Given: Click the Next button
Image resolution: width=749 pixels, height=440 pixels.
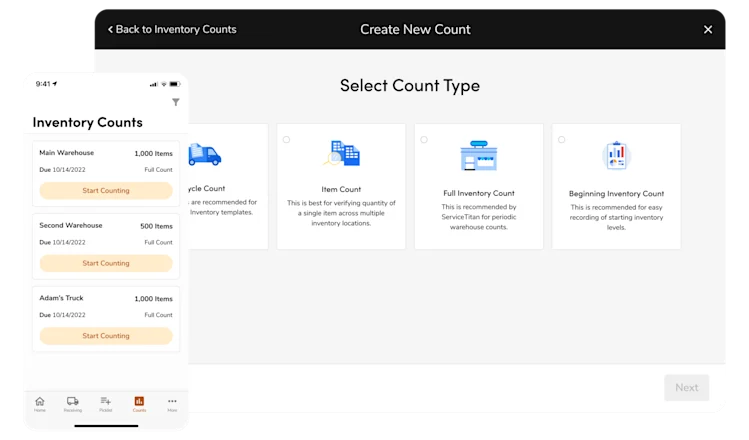Looking at the screenshot, I should [686, 387].
